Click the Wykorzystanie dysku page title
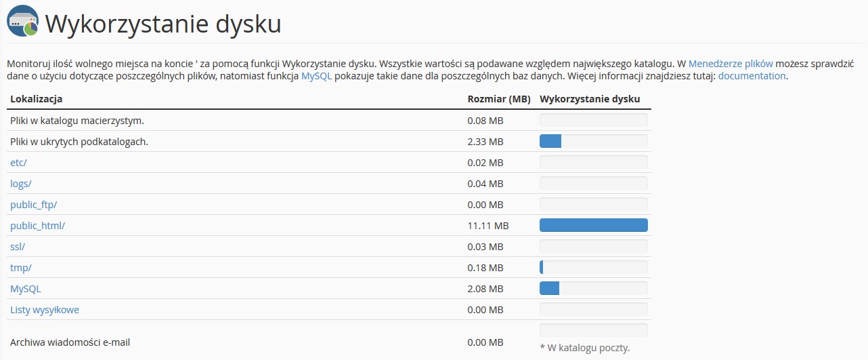This screenshot has width=868, height=360. pyautogui.click(x=163, y=24)
